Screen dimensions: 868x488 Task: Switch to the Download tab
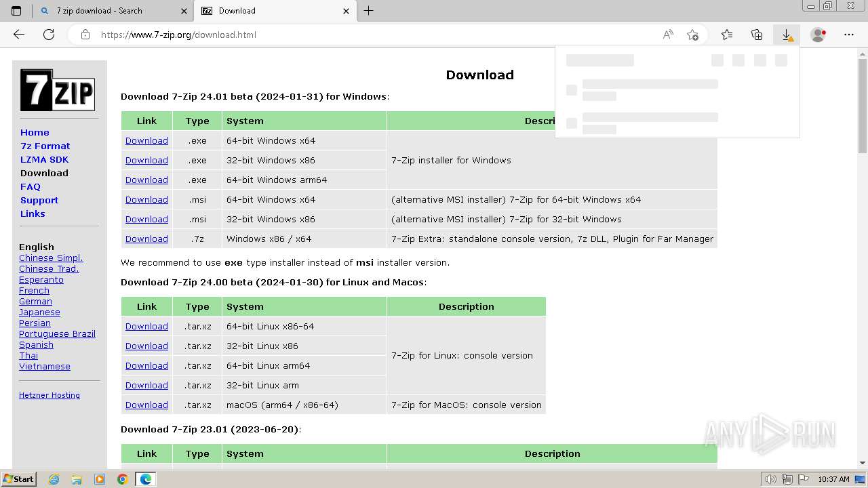(275, 11)
